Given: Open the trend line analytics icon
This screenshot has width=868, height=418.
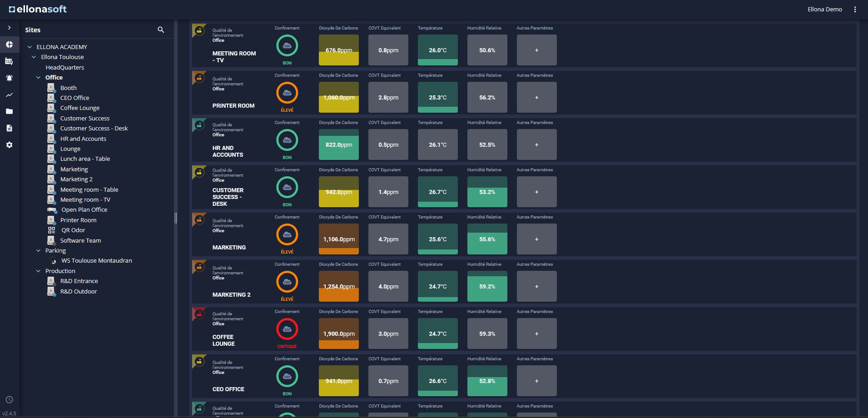Looking at the screenshot, I should pos(9,95).
